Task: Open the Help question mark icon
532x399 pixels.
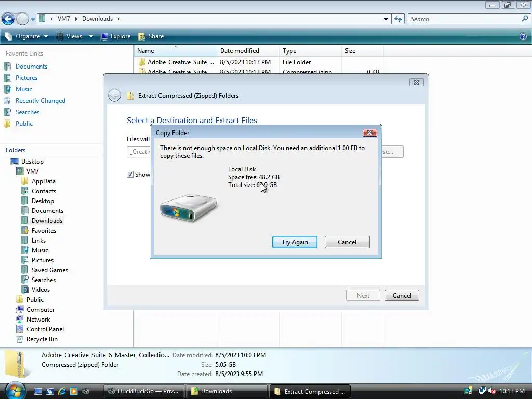Action: pos(523,36)
